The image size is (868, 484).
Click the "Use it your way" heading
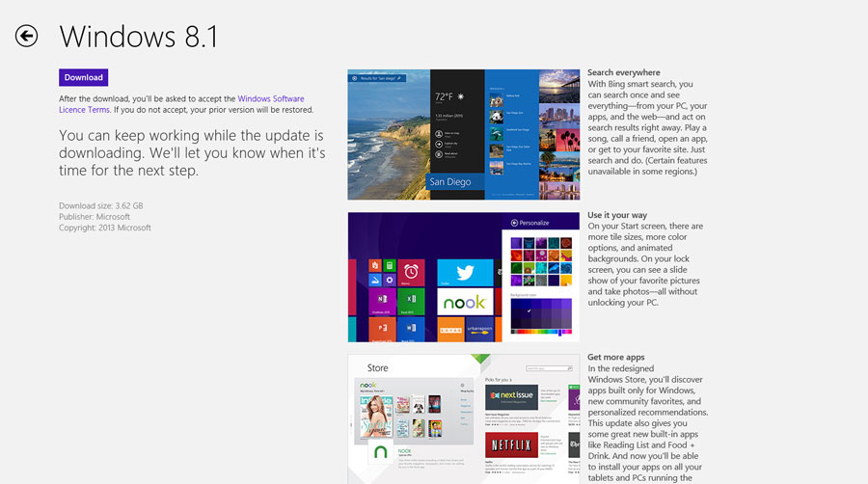tap(617, 215)
